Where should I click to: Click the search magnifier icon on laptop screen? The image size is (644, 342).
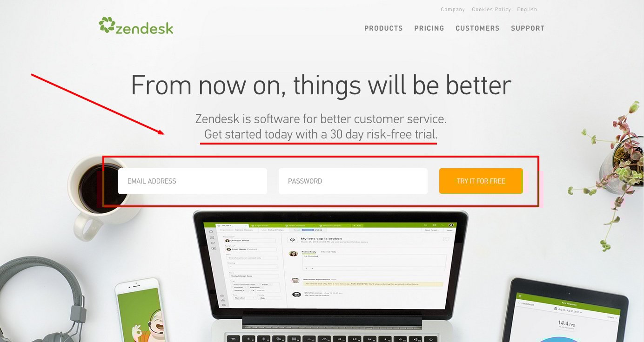425,225
